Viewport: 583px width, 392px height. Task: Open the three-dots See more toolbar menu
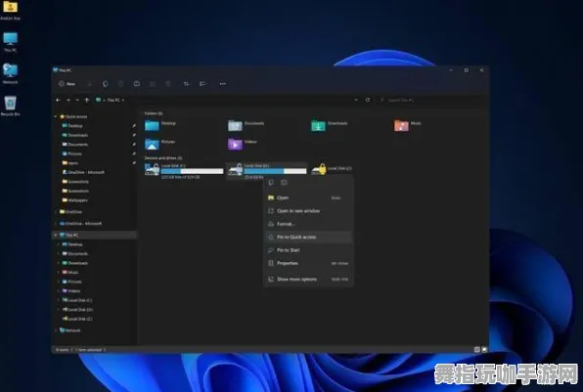222,84
